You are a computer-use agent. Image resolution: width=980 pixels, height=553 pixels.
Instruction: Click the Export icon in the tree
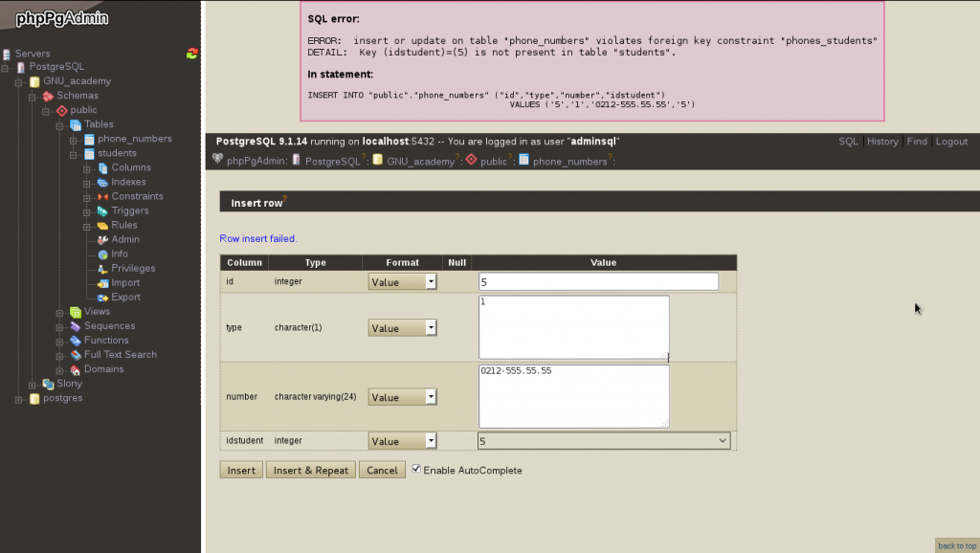[x=102, y=297]
